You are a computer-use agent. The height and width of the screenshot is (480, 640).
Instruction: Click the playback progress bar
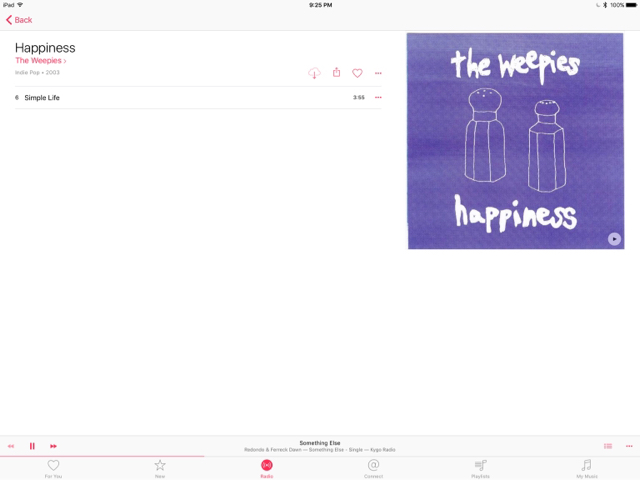click(320, 456)
